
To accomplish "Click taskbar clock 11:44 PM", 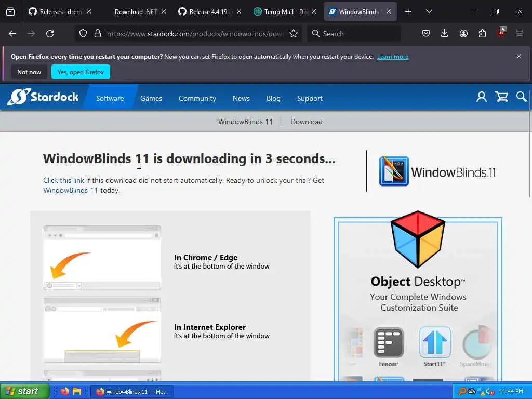I will tap(511, 392).
